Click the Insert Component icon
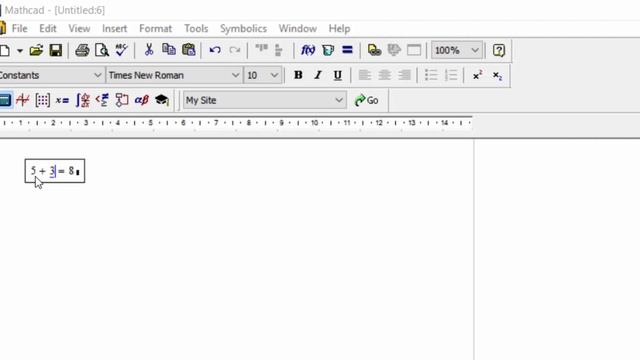640x360 pixels. (x=394, y=50)
